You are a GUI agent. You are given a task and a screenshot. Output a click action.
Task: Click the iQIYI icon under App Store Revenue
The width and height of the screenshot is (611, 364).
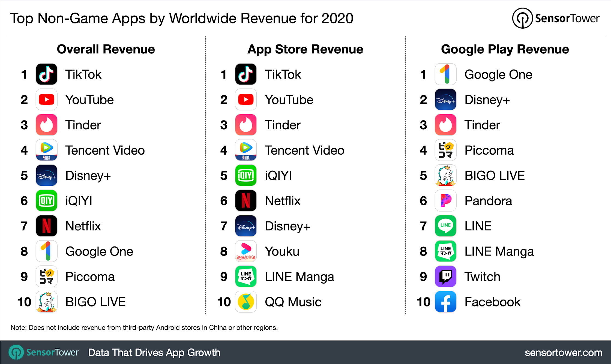coord(245,175)
